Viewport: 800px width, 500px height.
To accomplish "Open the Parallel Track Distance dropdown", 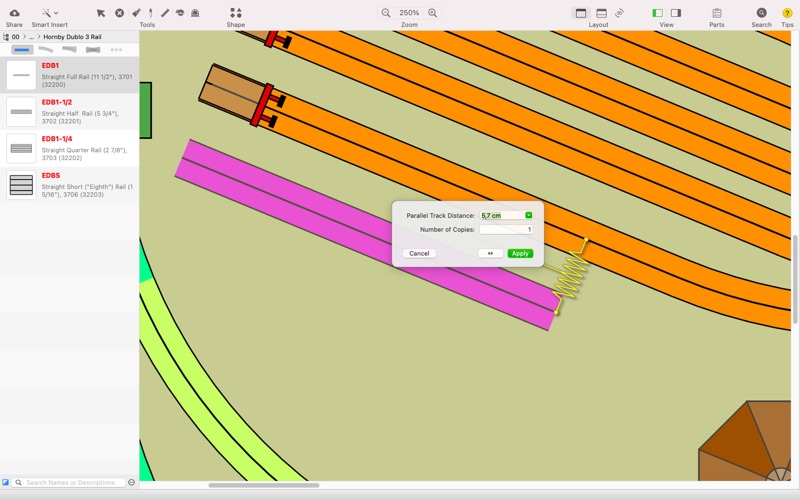I will pyautogui.click(x=529, y=215).
